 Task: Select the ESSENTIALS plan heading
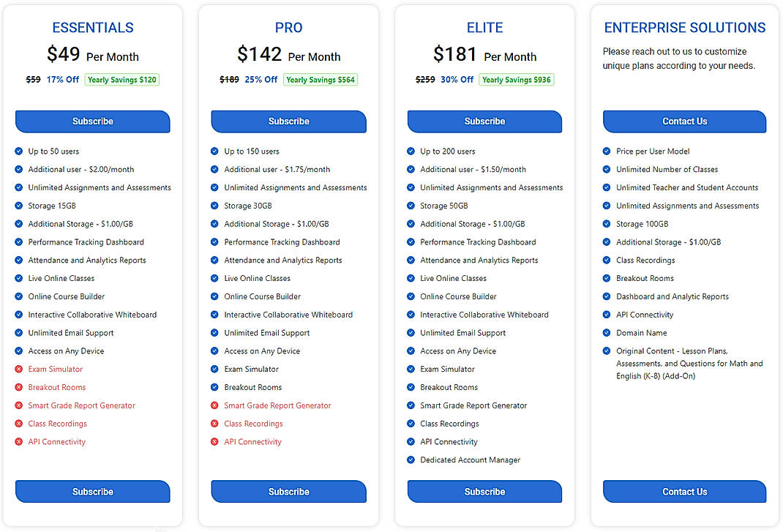[92, 27]
